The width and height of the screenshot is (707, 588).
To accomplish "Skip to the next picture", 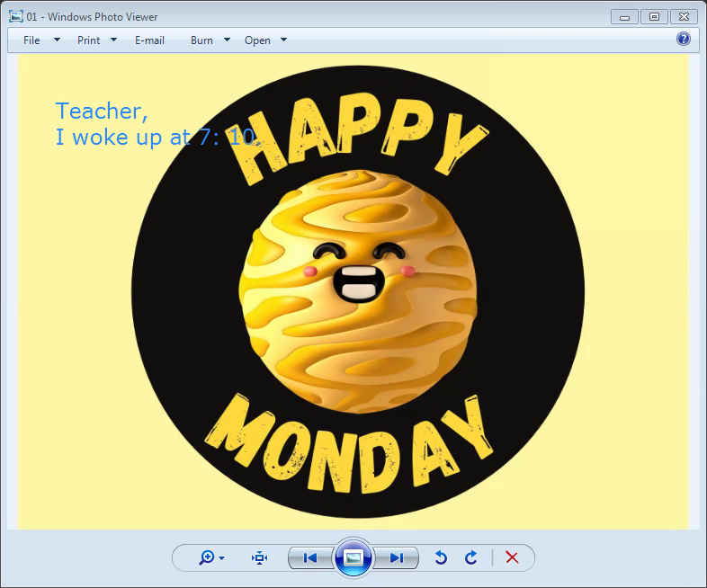I will click(x=397, y=558).
